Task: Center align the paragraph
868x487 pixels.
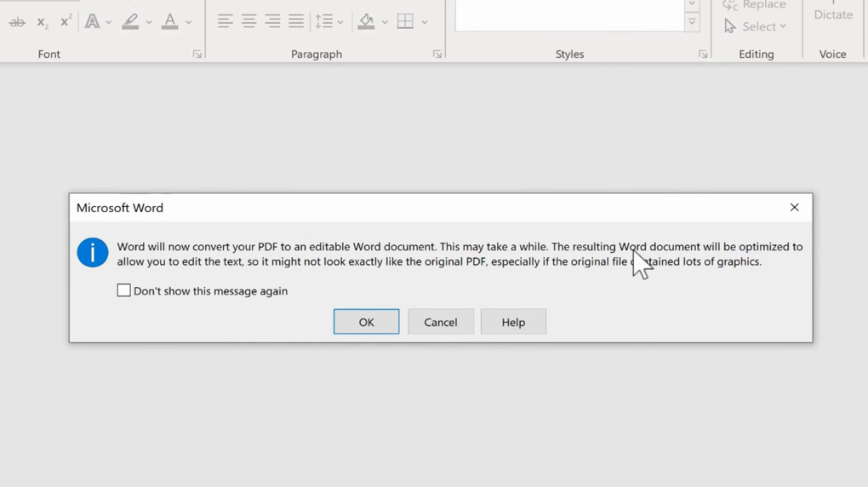Action: tap(248, 22)
